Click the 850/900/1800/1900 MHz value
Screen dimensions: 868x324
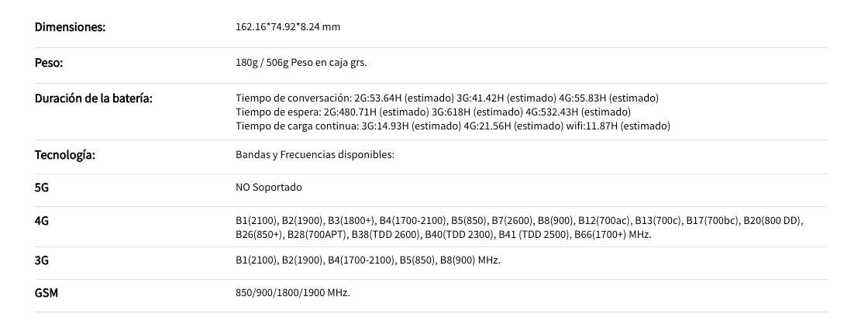[293, 292]
